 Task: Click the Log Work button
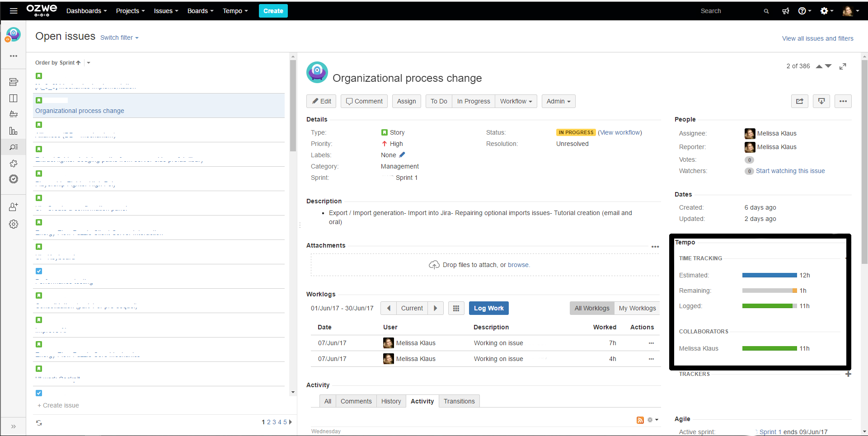(x=489, y=308)
